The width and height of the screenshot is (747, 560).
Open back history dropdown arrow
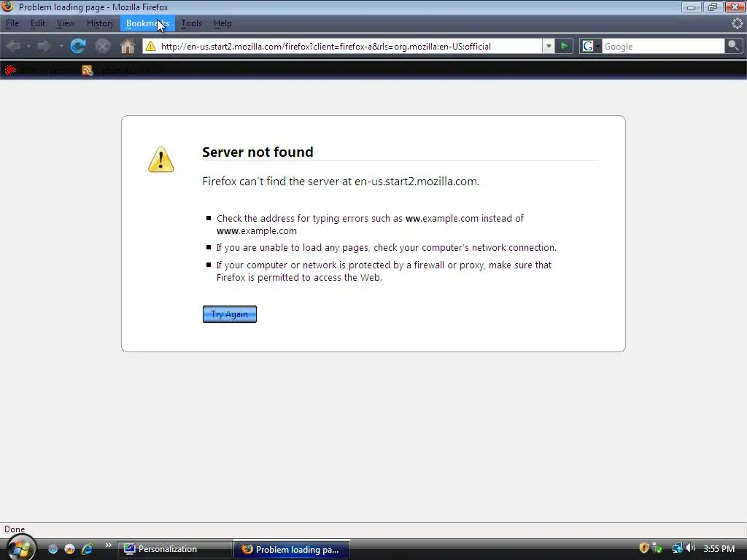coord(28,46)
